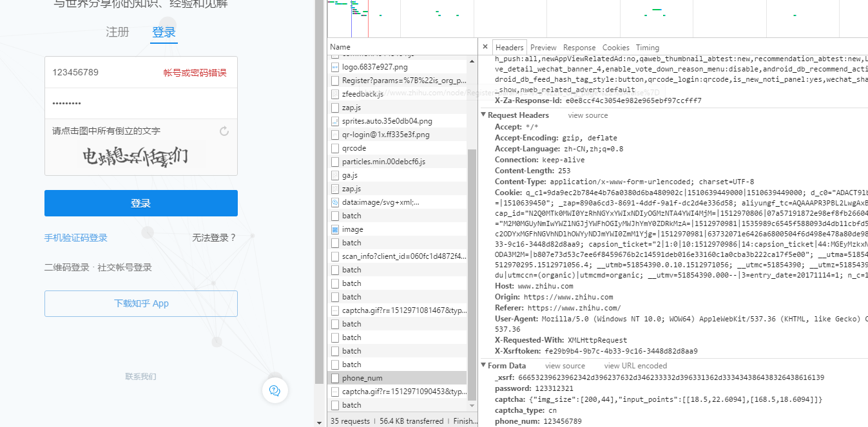This screenshot has height=427, width=868.
Task: Click the X-Za-Response-Id header line
Action: (x=598, y=100)
